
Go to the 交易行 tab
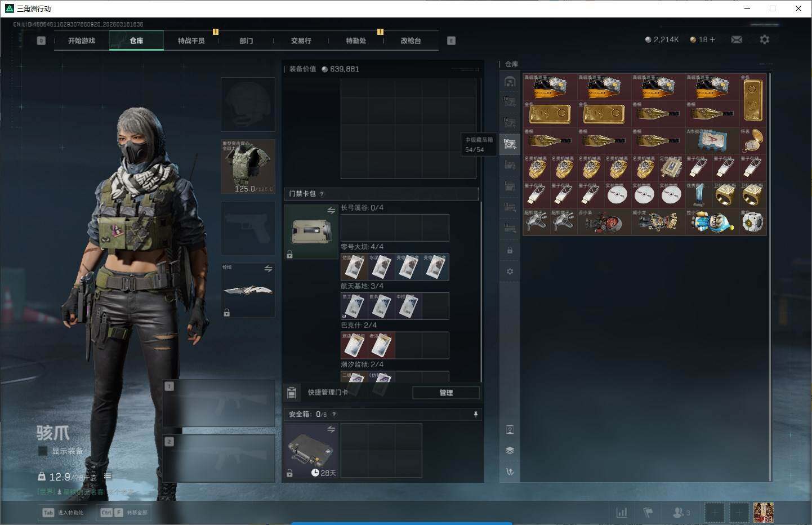pos(301,41)
